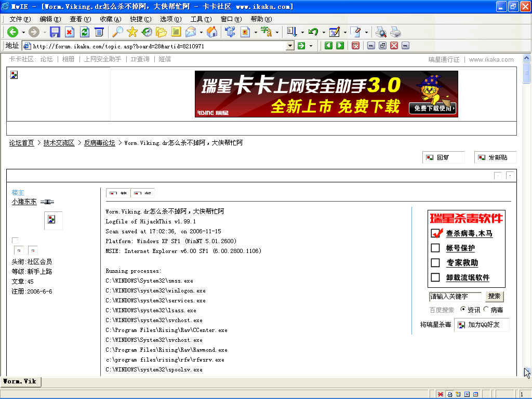Screen dimensions: 532x399
Task: Check the 卸载流氓软件 checkbox
Action: (435, 277)
